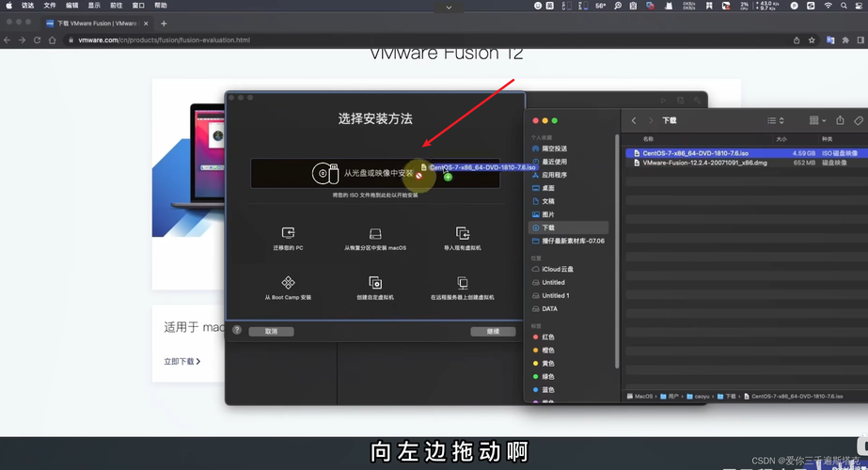Image resolution: width=868 pixels, height=470 pixels.
Task: Click Finder sidebar scrollbar
Action: (617, 252)
